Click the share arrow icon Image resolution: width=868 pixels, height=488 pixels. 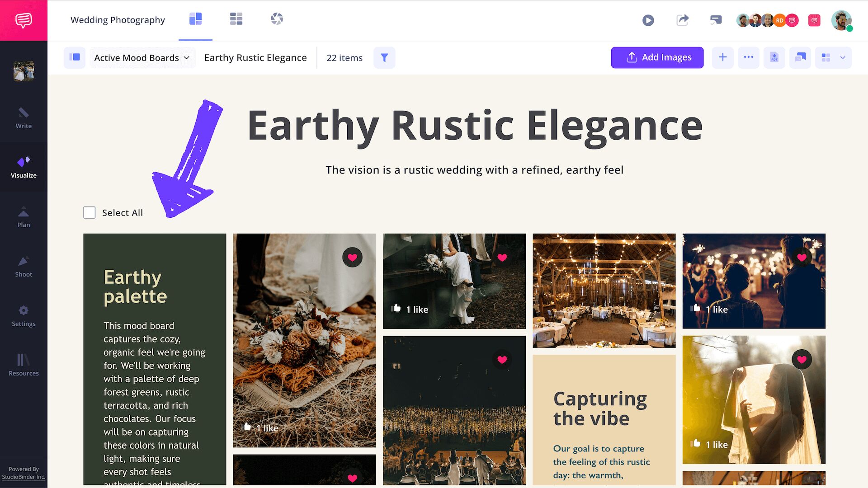(682, 20)
